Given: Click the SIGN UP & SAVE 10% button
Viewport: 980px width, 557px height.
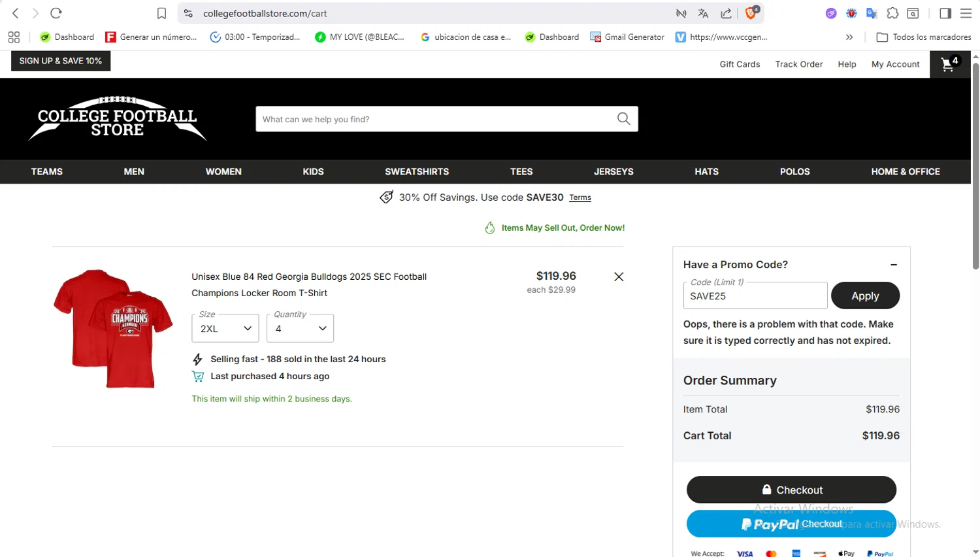Looking at the screenshot, I should pos(61,61).
